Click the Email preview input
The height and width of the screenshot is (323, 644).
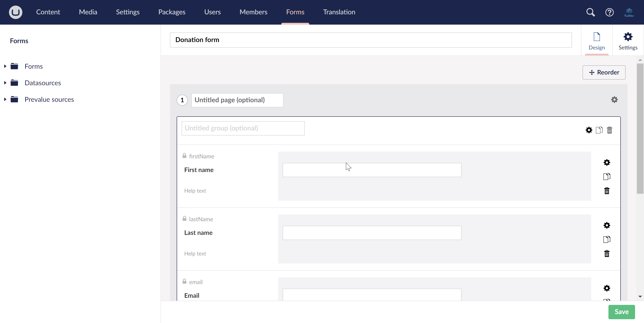[372, 295]
